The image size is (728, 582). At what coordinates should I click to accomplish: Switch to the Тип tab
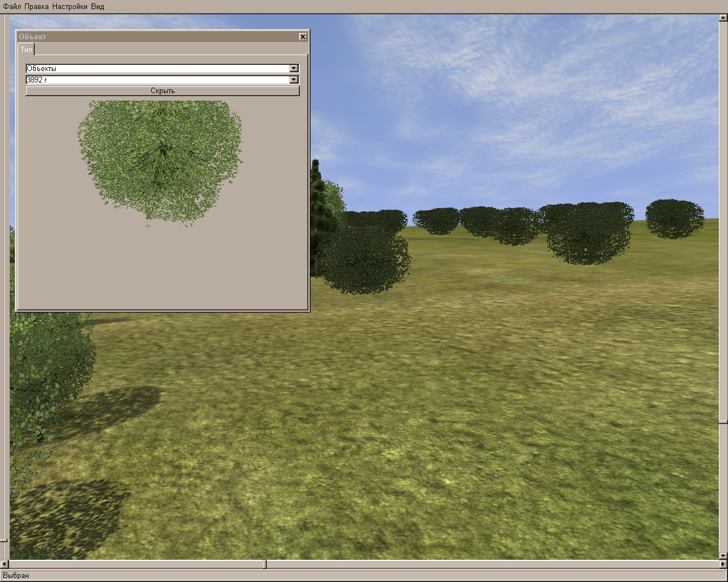tap(26, 49)
